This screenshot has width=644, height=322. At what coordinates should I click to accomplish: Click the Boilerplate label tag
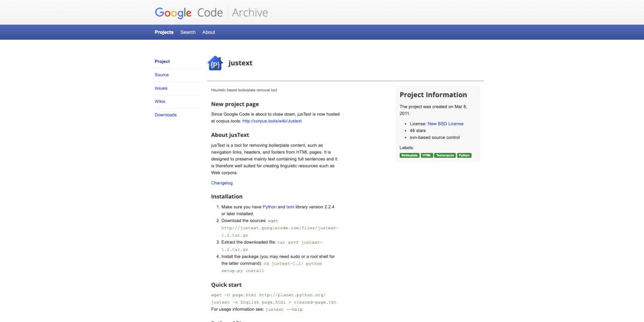409,156
